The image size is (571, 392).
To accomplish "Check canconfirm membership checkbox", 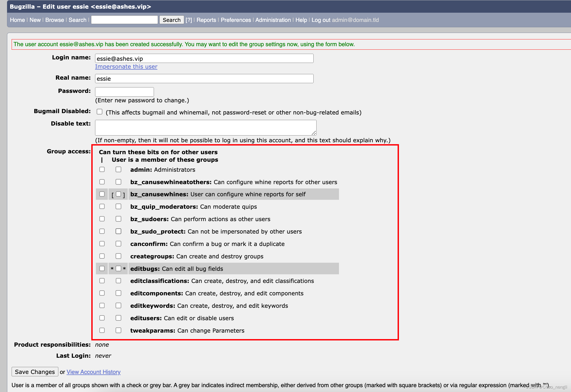I will pos(119,244).
